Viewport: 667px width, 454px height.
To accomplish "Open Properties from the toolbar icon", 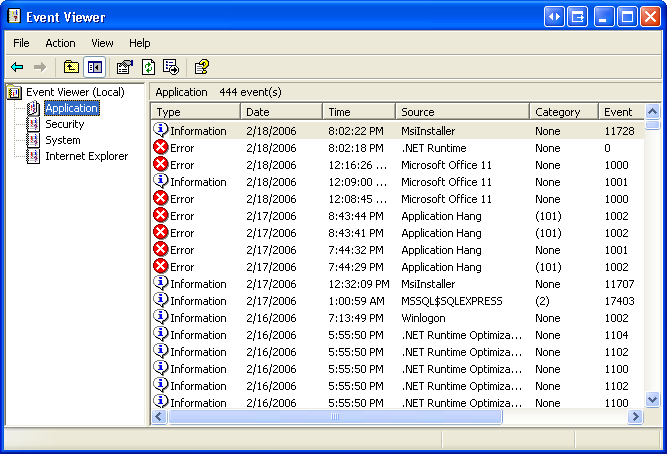I will (124, 67).
